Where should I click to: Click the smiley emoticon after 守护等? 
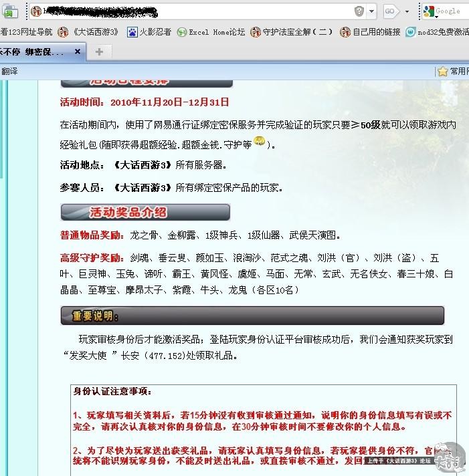point(259,141)
